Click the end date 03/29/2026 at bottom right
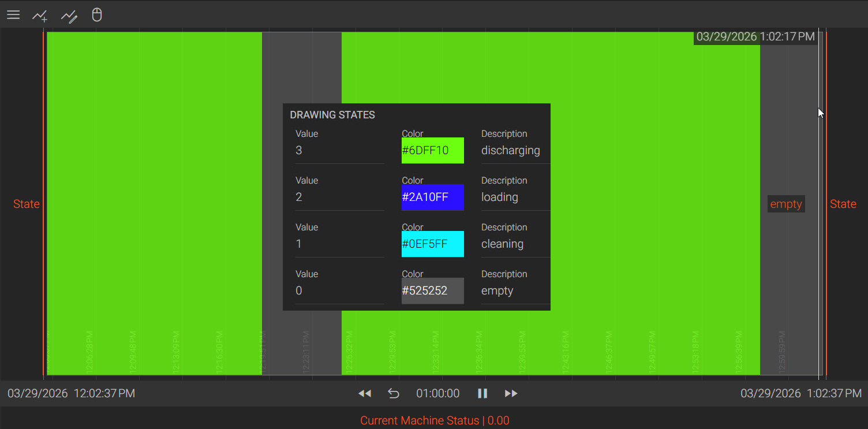The height and width of the screenshot is (429, 868). [x=770, y=394]
